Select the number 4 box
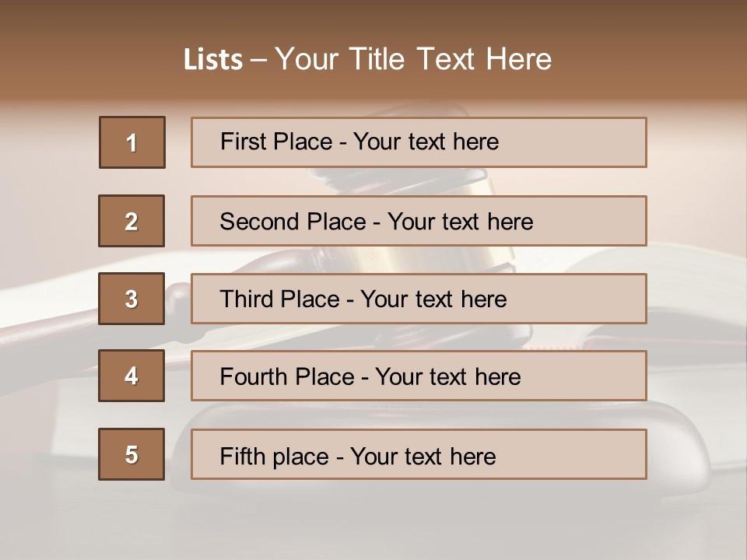The image size is (747, 560). pos(132,376)
